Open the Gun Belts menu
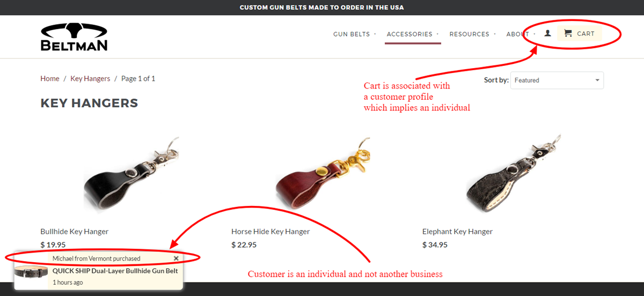 point(352,34)
